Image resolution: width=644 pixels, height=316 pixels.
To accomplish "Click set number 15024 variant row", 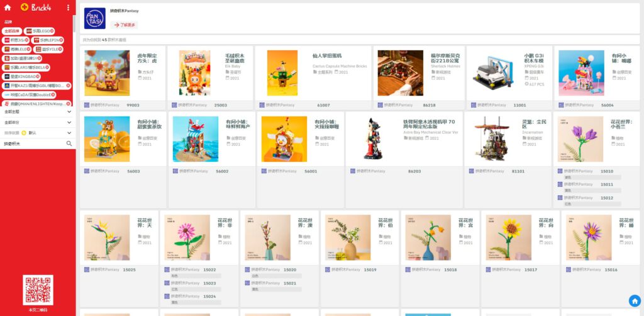I will point(192,296).
